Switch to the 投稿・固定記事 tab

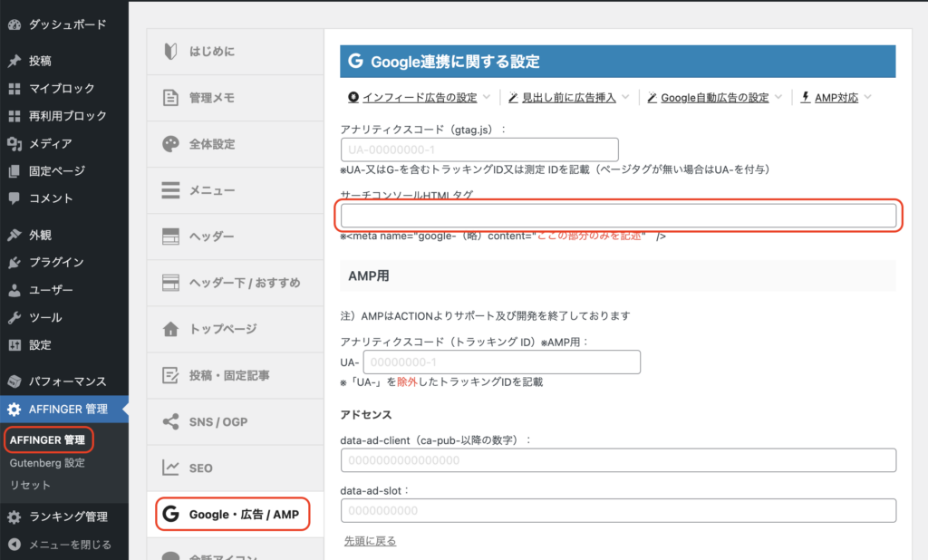pos(235,375)
